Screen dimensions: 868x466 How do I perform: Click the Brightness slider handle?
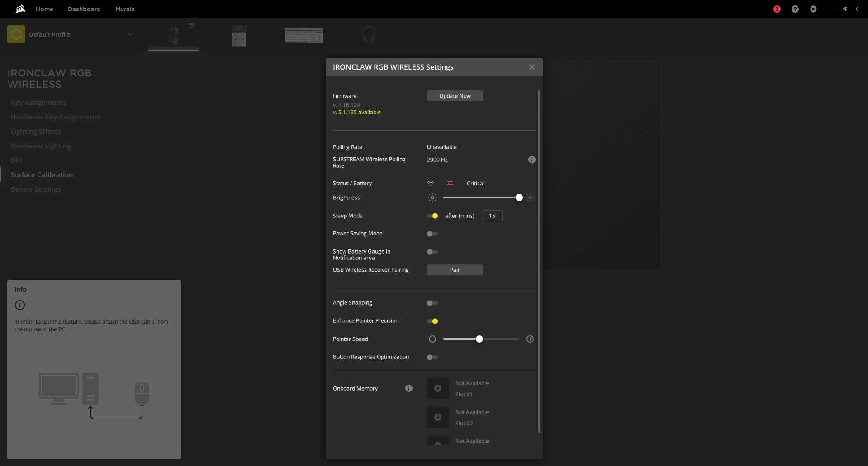pos(519,198)
